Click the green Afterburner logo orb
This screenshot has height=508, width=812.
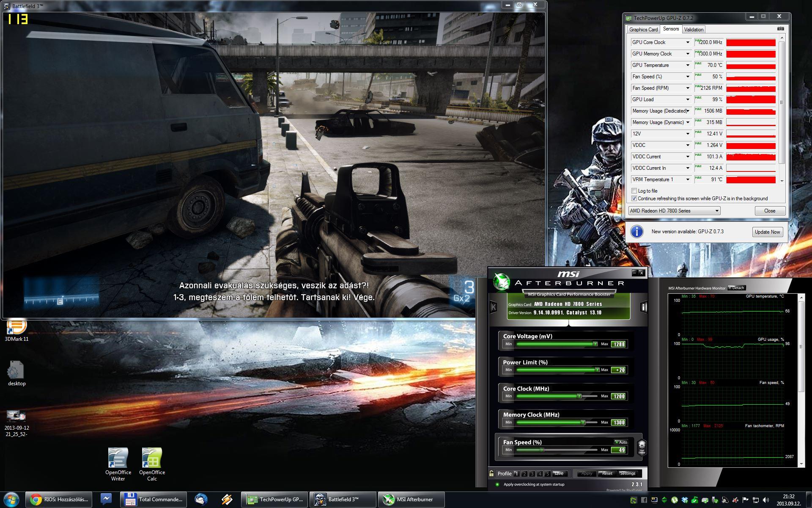coord(502,282)
